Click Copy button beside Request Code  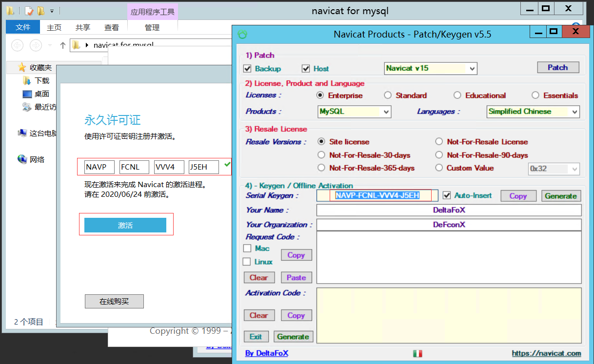click(x=296, y=255)
